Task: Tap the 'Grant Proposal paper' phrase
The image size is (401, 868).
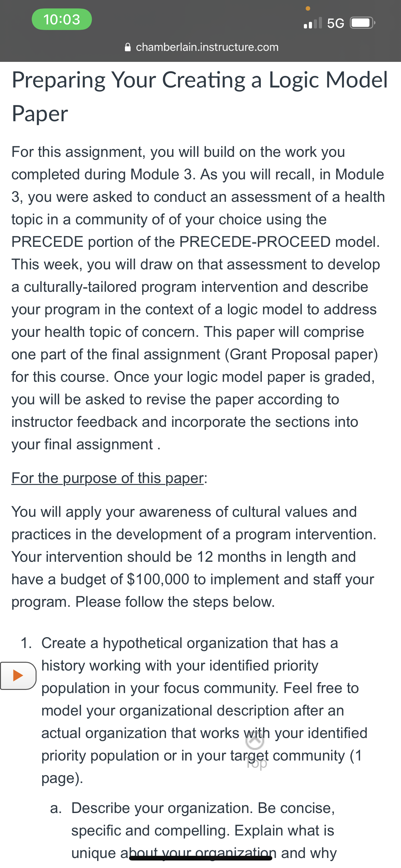Action: click(x=301, y=354)
